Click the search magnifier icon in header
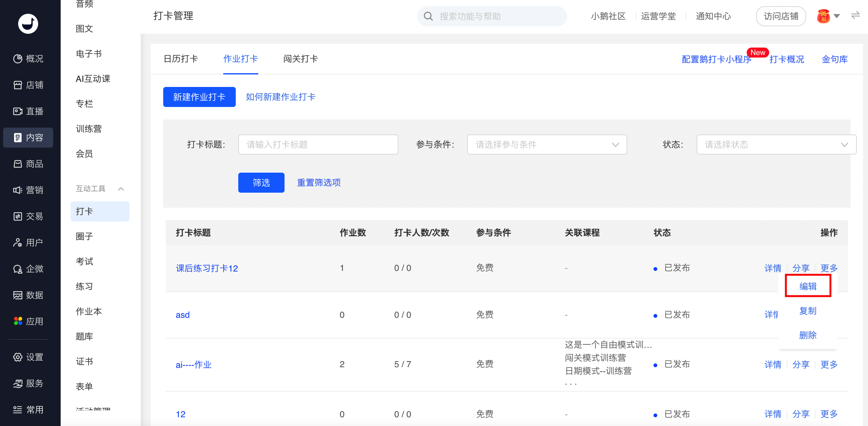 point(428,16)
